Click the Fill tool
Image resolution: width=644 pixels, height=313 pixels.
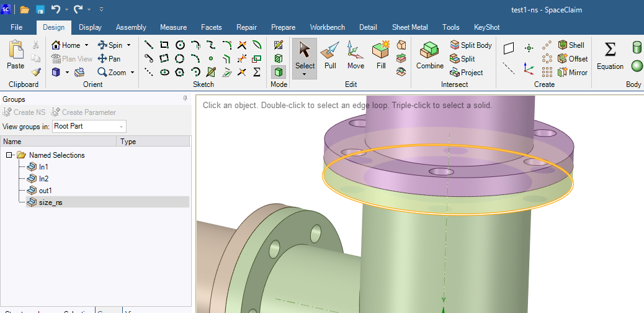[x=381, y=55]
